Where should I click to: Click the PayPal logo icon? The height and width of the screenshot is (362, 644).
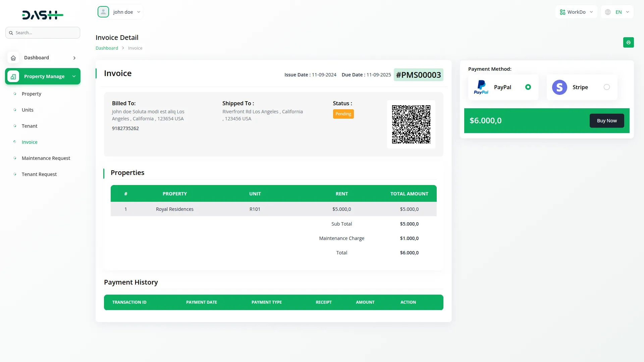click(x=481, y=87)
